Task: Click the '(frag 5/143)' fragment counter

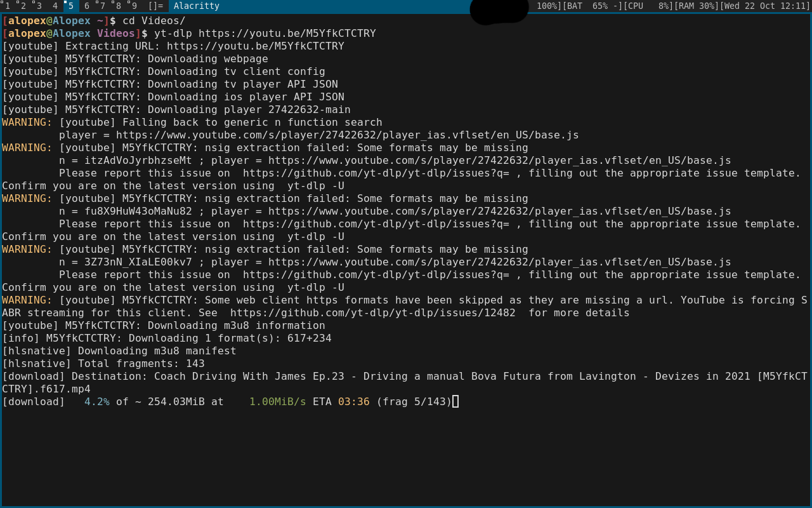Action: pos(414,402)
